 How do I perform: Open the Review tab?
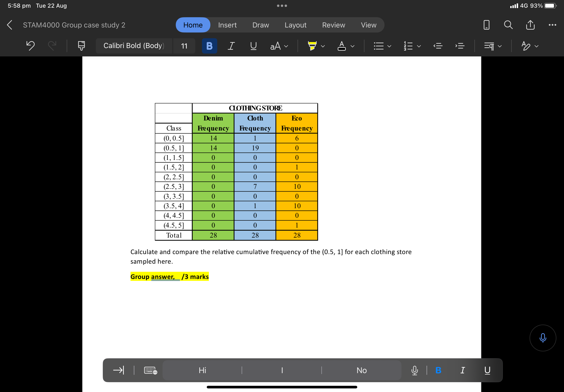click(333, 25)
